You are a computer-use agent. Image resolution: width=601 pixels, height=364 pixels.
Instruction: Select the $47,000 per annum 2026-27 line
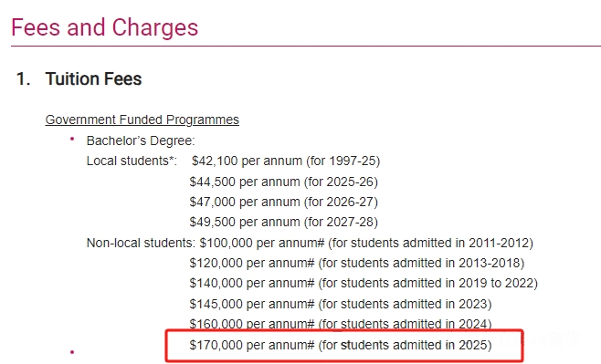pos(284,203)
